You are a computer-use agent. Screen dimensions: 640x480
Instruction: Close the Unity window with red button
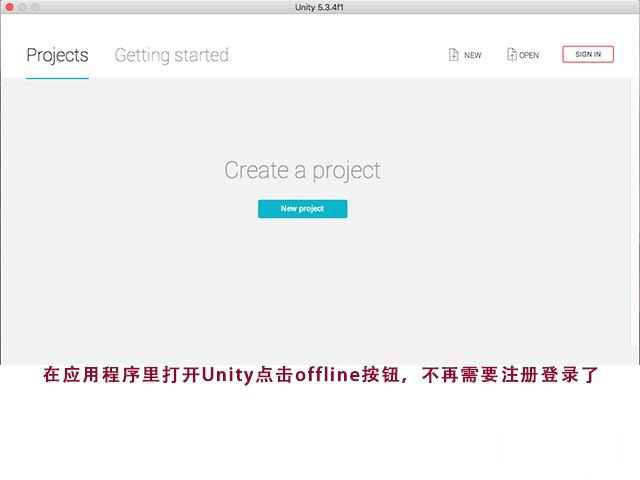coord(9,7)
